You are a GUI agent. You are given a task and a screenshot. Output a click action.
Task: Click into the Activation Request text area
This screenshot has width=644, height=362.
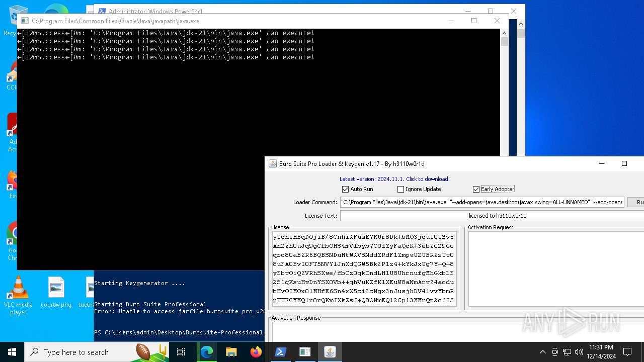tap(556, 269)
